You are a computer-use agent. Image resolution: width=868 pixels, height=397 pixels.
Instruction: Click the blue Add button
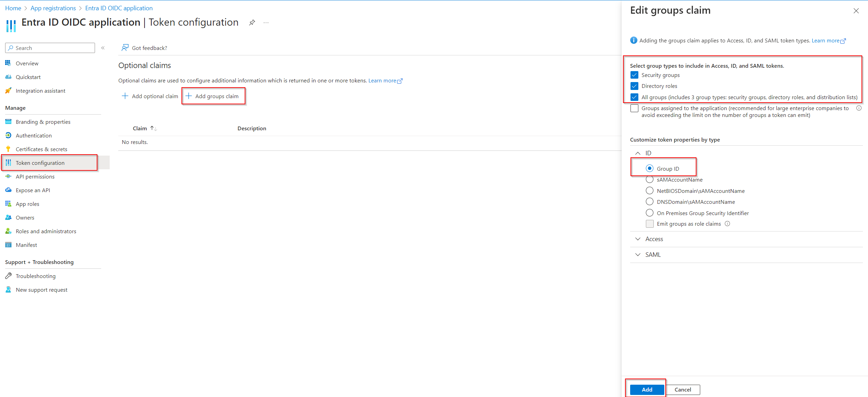coord(647,389)
